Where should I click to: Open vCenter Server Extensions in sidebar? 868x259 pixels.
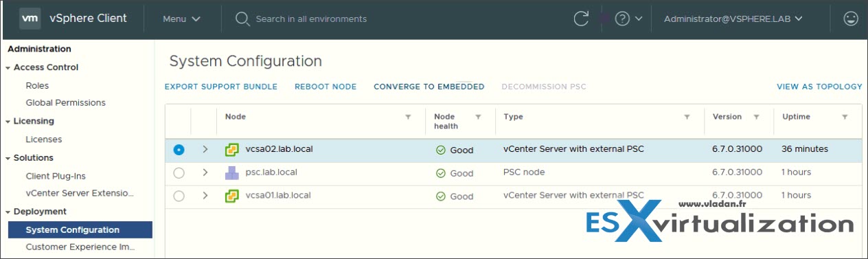click(x=80, y=194)
